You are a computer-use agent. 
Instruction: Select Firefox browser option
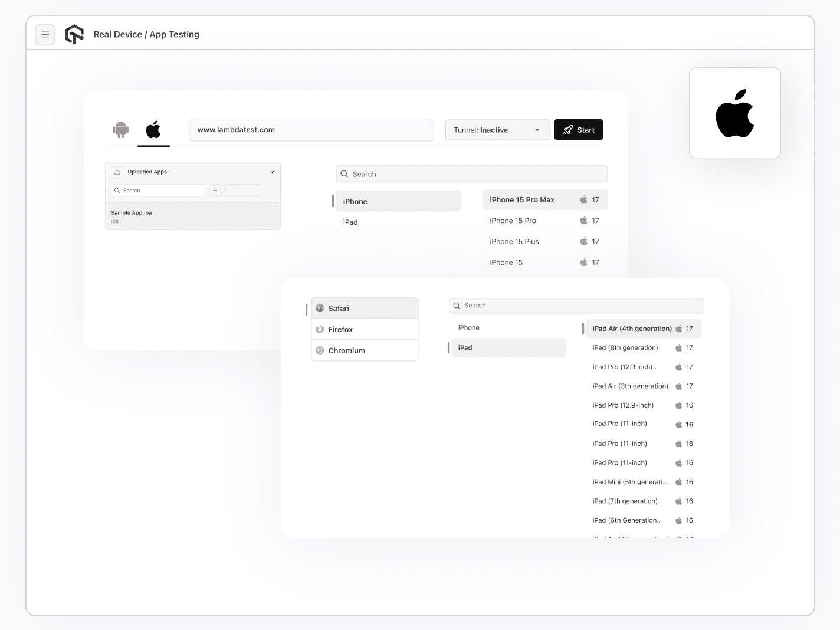point(365,329)
